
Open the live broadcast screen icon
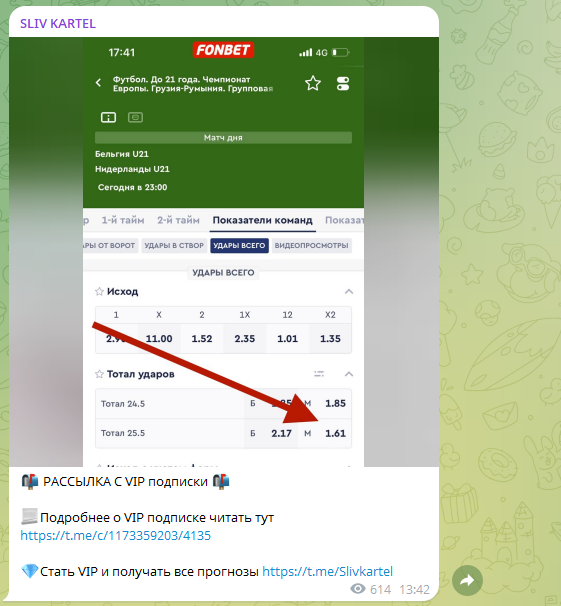coord(135,117)
